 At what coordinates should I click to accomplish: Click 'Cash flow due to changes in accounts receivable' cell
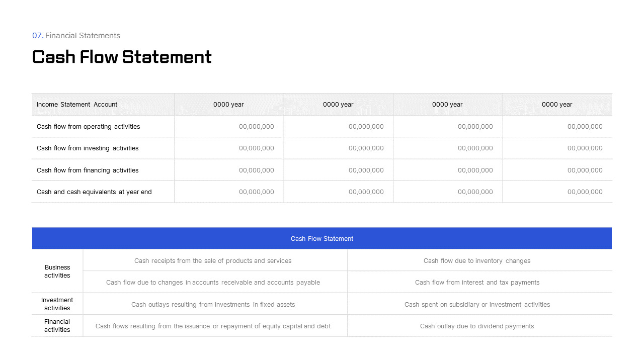pyautogui.click(x=215, y=283)
